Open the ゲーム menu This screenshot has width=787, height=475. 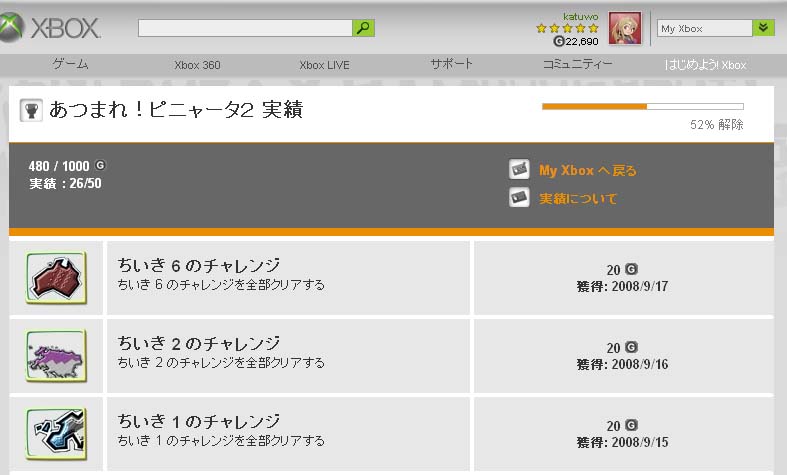70,64
